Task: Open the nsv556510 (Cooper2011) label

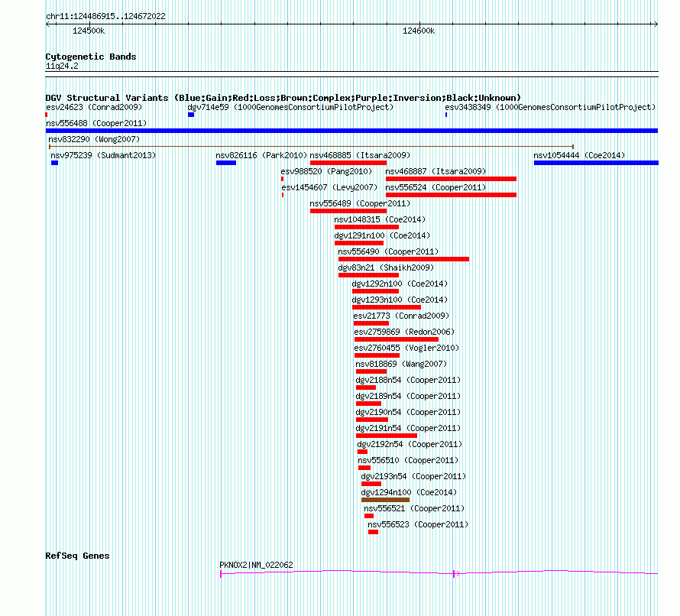Action: coord(408,460)
